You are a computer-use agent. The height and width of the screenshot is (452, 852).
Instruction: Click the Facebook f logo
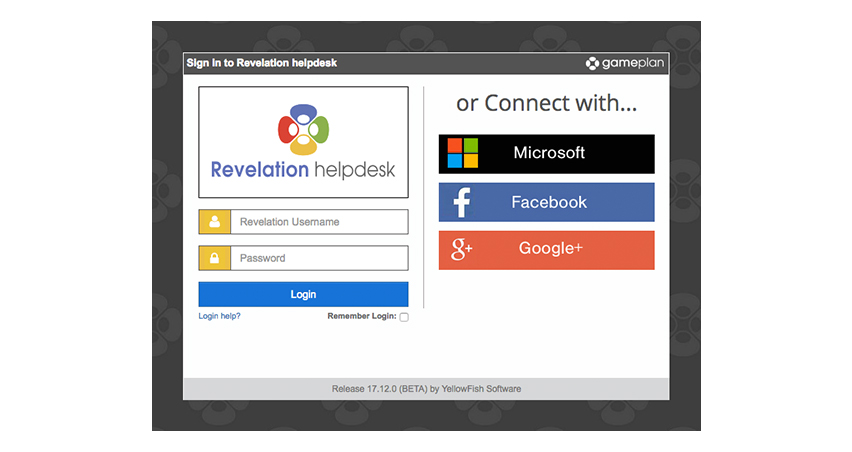click(462, 202)
